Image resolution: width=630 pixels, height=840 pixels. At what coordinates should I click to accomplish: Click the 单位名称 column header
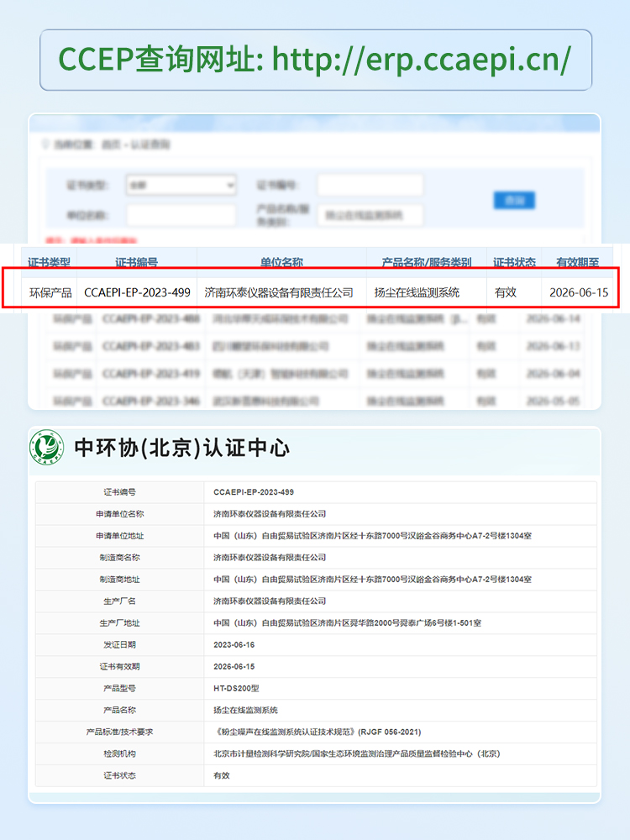click(281, 262)
